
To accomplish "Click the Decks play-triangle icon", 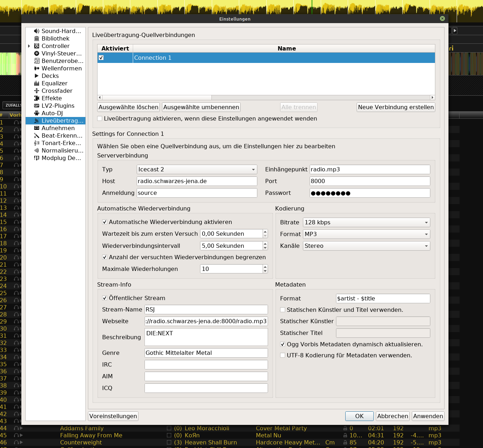I will tap(37, 76).
